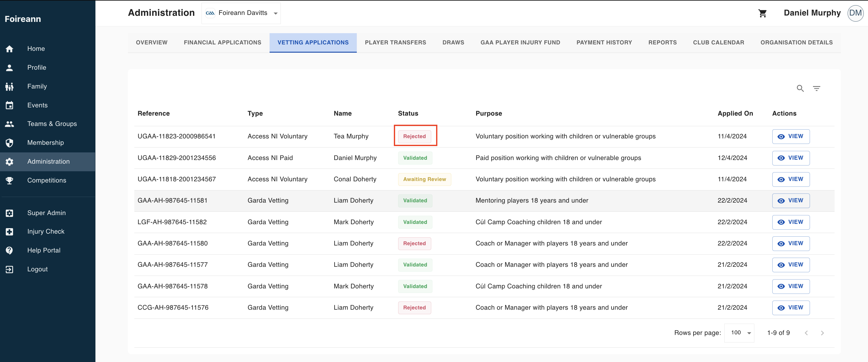
Task: Open Family in the sidebar
Action: click(x=47, y=86)
